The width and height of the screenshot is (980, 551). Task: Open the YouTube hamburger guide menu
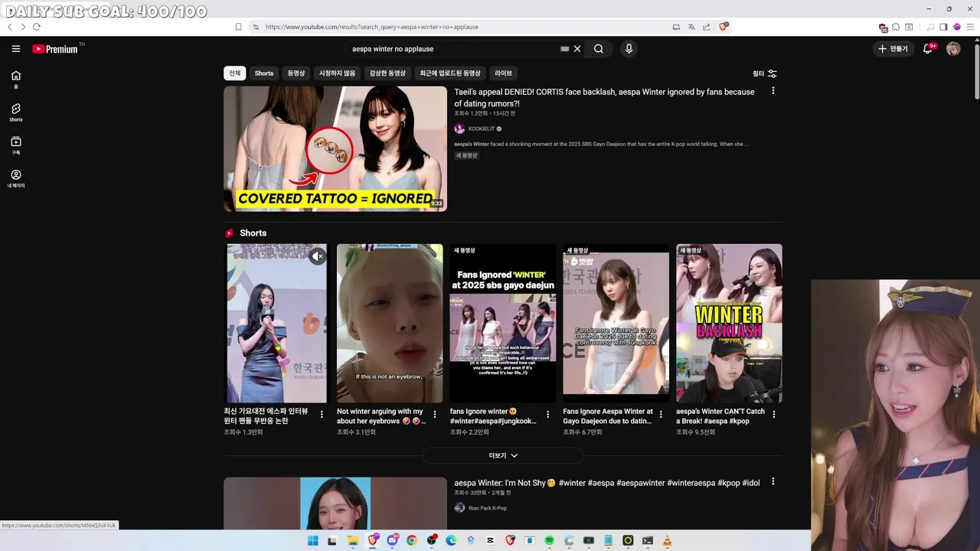coord(16,49)
